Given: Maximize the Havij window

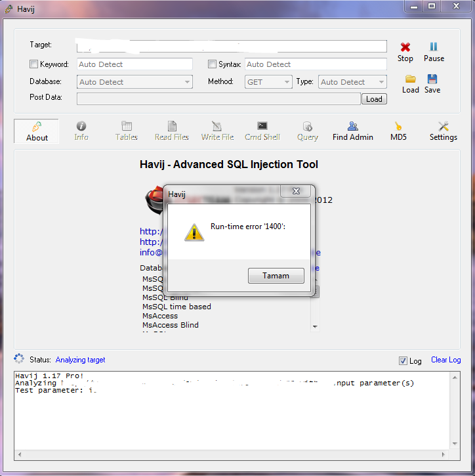Looking at the screenshot, I should pos(432,6).
